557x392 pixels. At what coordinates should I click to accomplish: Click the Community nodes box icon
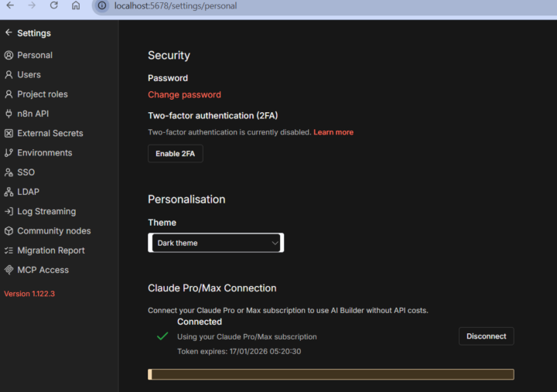tap(9, 231)
